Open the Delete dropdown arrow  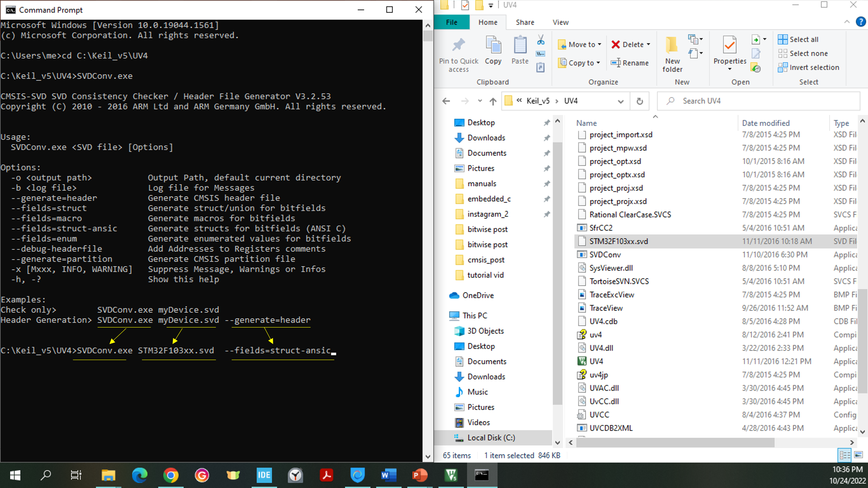[648, 45]
